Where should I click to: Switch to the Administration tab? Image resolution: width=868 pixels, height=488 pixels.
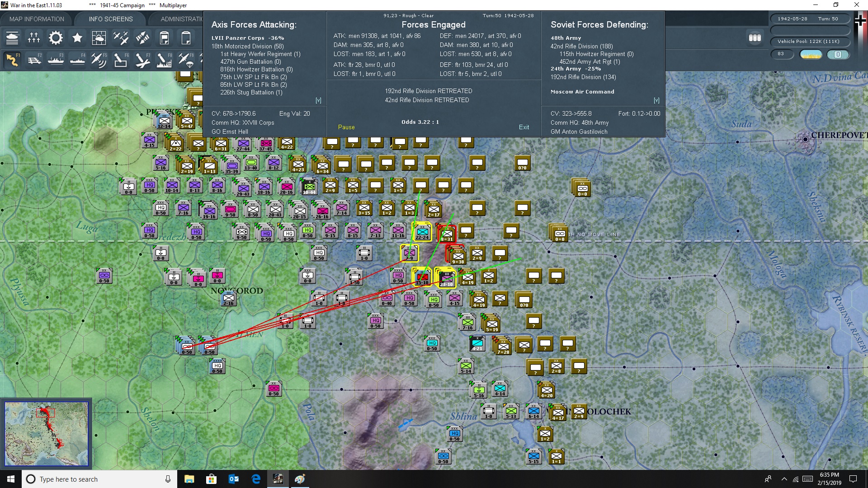point(182,19)
